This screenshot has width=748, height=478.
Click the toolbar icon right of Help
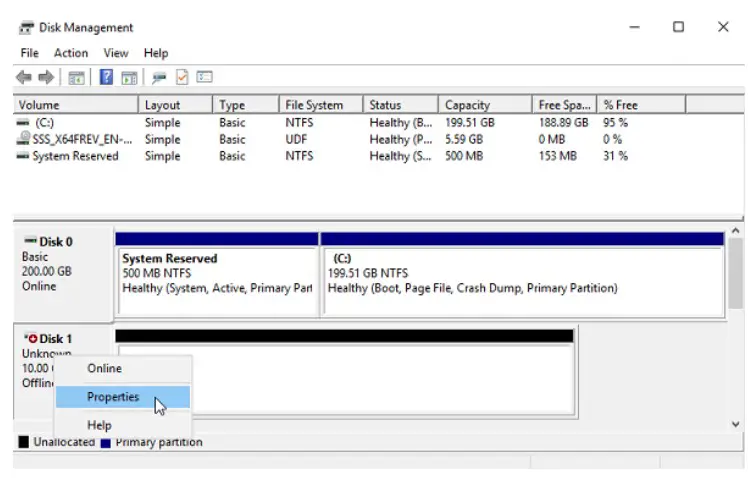coord(129,77)
